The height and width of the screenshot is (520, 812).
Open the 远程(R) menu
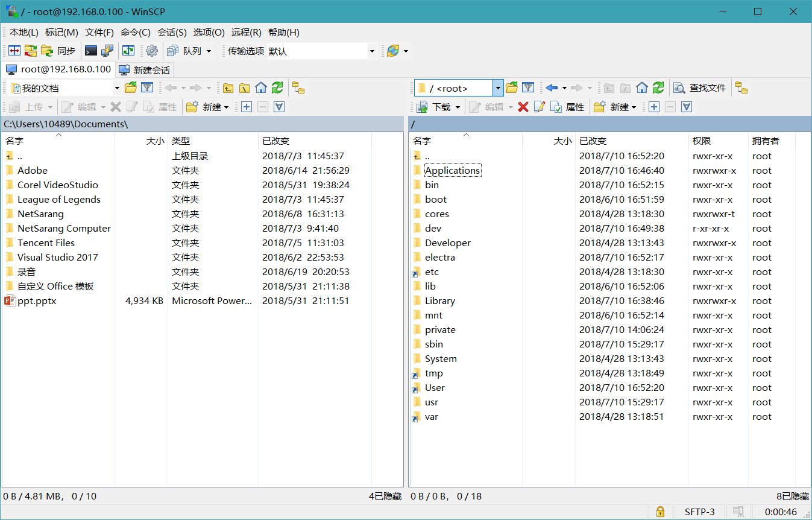pos(246,33)
